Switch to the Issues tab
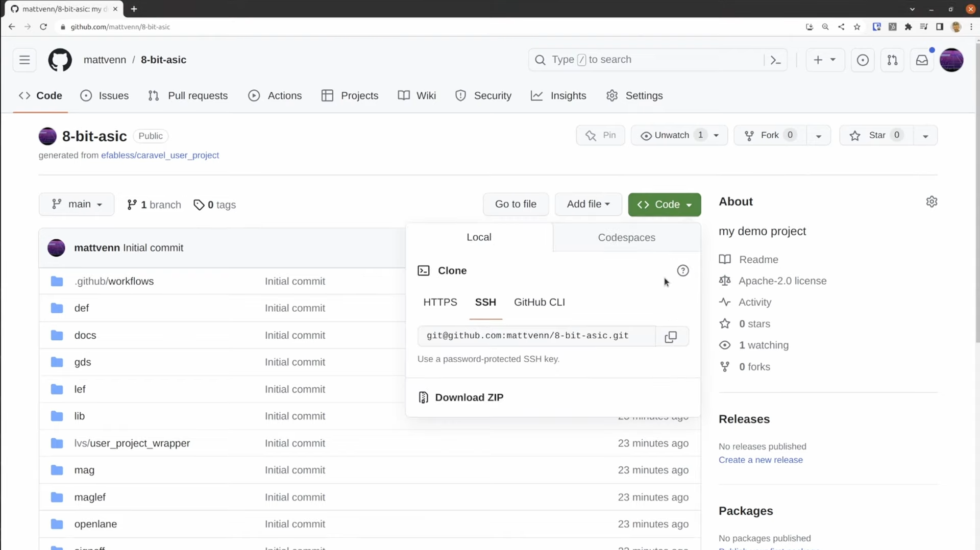This screenshot has height=550, width=980. tap(105, 95)
